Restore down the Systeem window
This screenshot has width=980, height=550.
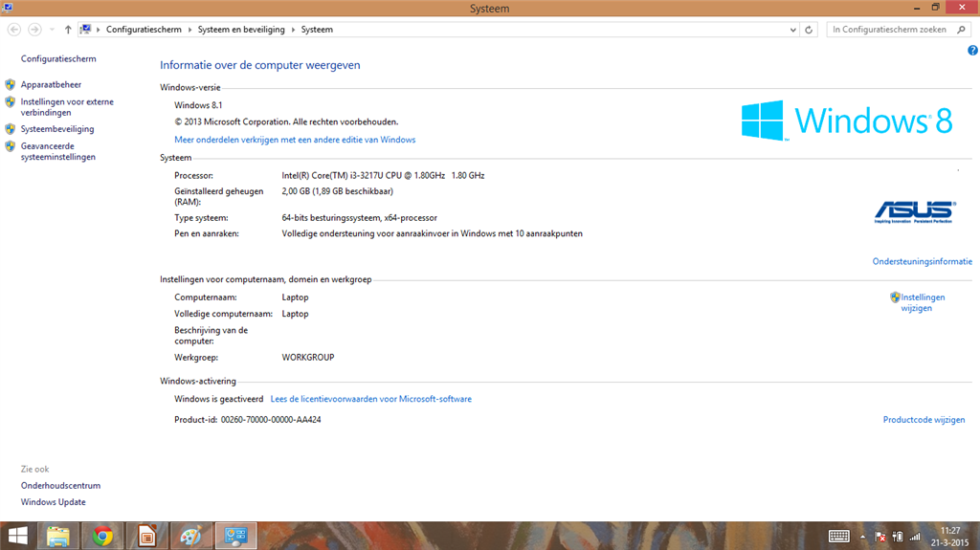(935, 8)
